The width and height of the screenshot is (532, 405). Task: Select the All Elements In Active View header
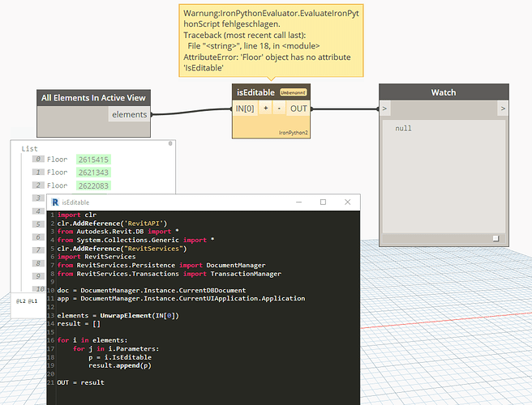point(93,98)
